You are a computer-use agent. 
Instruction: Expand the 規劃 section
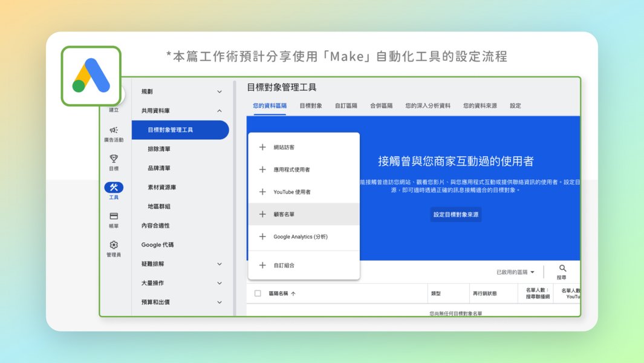click(220, 92)
